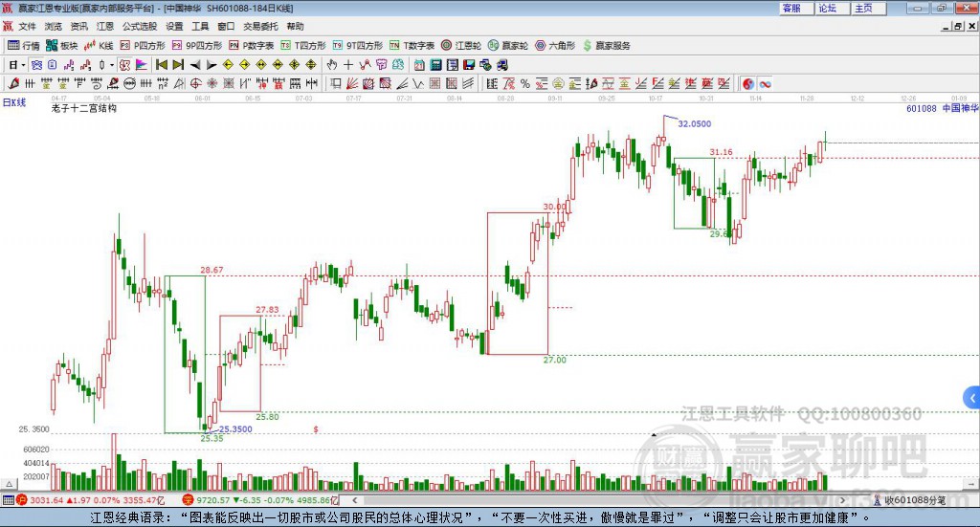Open the 公式选股 menu
The height and width of the screenshot is (527, 980).
tap(140, 26)
